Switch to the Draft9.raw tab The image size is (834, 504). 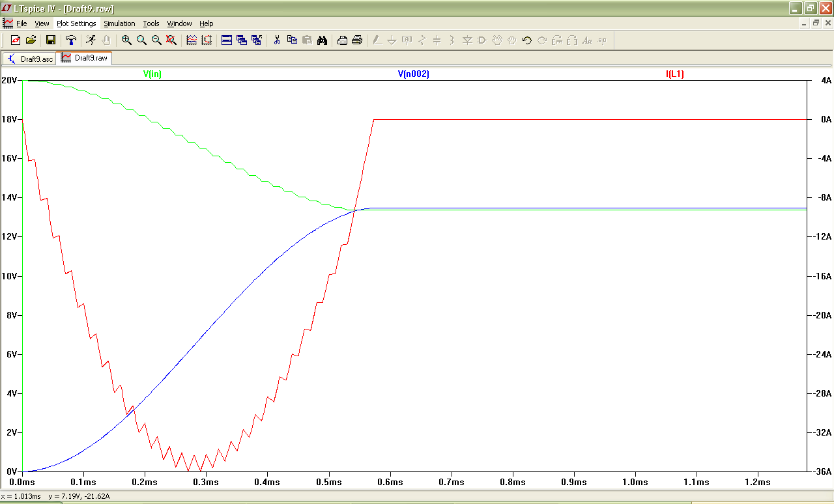[x=84, y=58]
